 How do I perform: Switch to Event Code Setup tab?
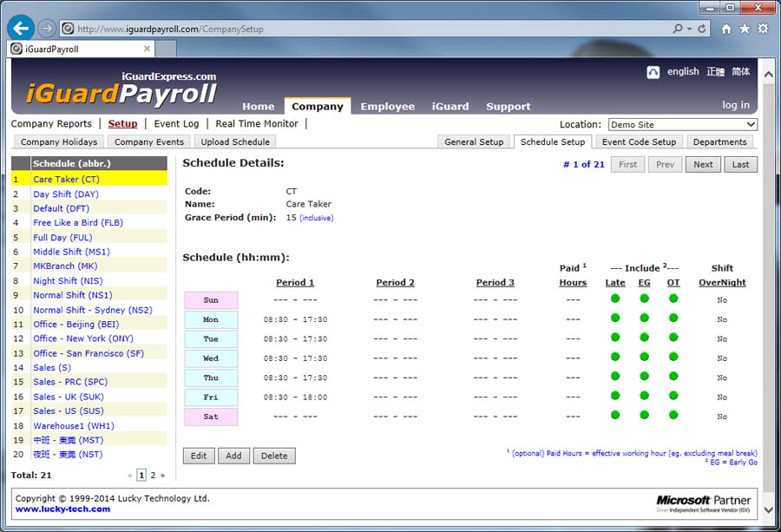(639, 142)
